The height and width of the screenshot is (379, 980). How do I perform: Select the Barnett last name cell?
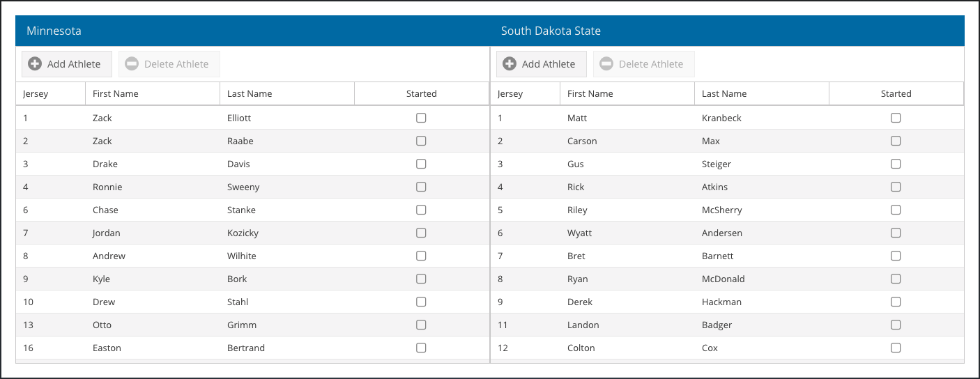[x=762, y=256]
